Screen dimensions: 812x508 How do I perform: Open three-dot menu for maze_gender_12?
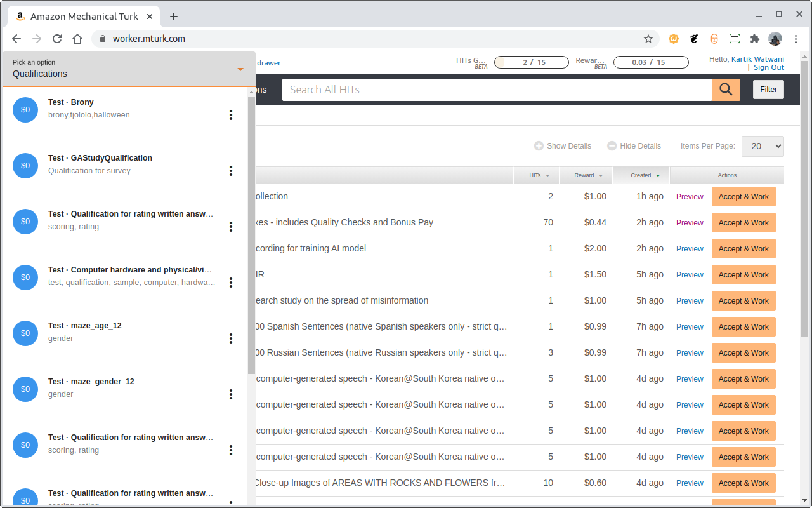[x=231, y=394]
